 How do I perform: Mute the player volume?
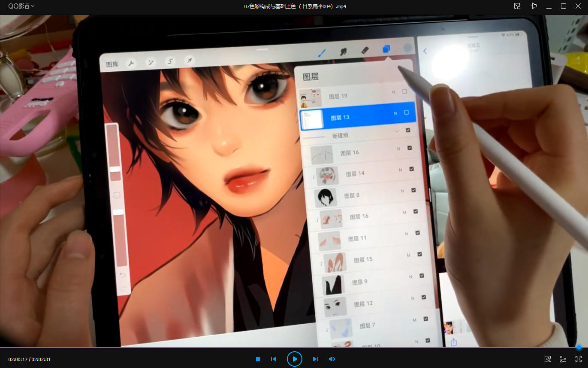point(332,359)
